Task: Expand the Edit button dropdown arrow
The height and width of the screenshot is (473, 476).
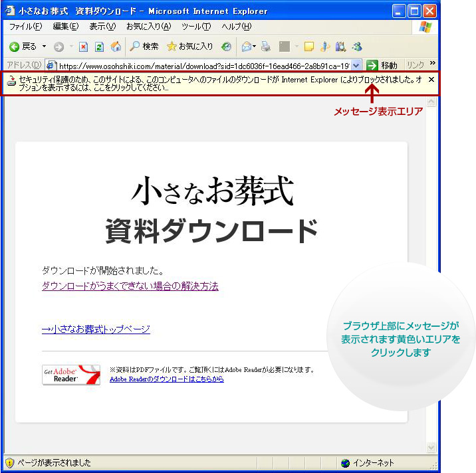Action: click(x=297, y=46)
